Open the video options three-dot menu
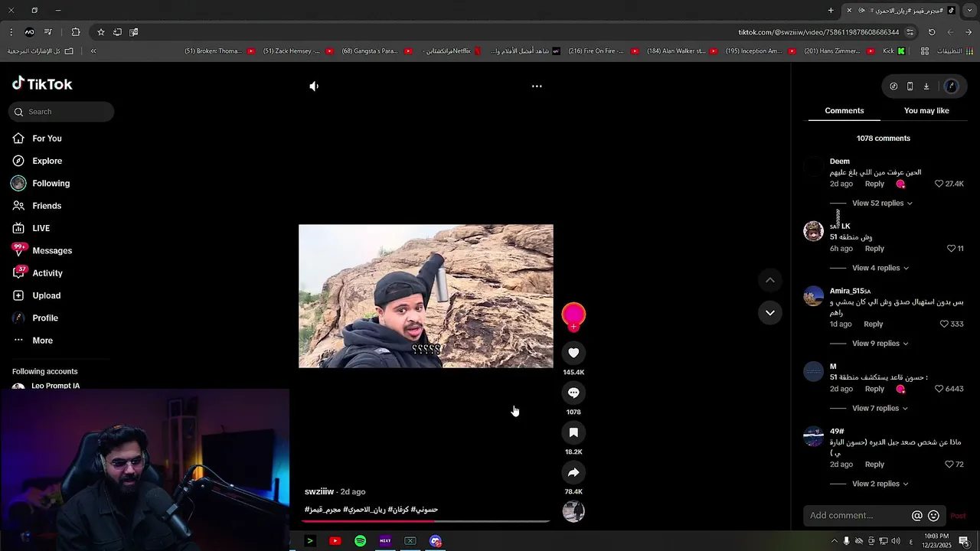This screenshot has height=551, width=980. point(537,86)
